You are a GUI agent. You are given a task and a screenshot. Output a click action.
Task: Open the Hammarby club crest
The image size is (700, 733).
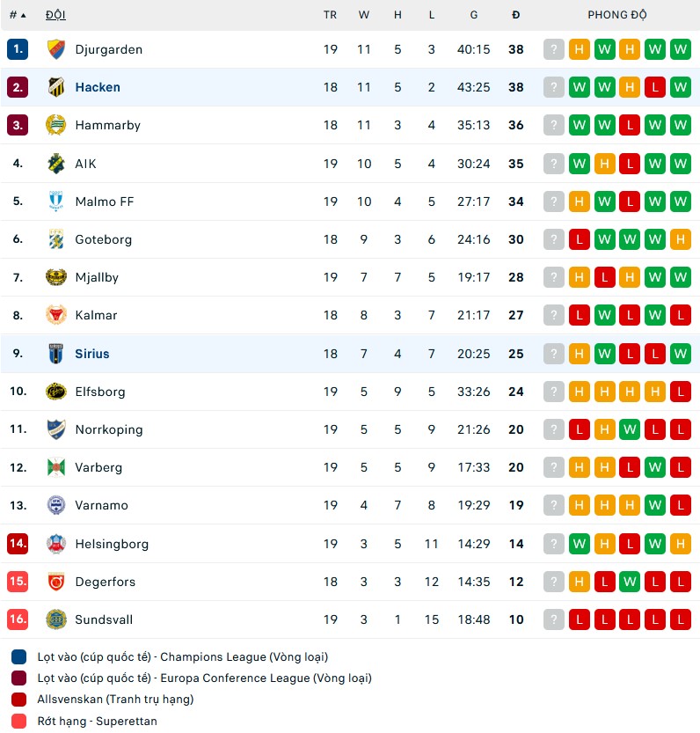tap(56, 125)
